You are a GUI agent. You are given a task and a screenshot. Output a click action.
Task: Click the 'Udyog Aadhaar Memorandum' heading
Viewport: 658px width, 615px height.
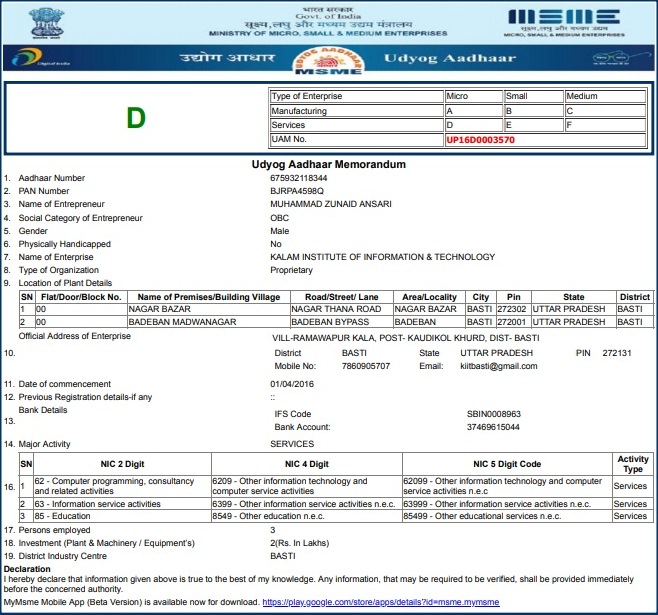click(328, 162)
